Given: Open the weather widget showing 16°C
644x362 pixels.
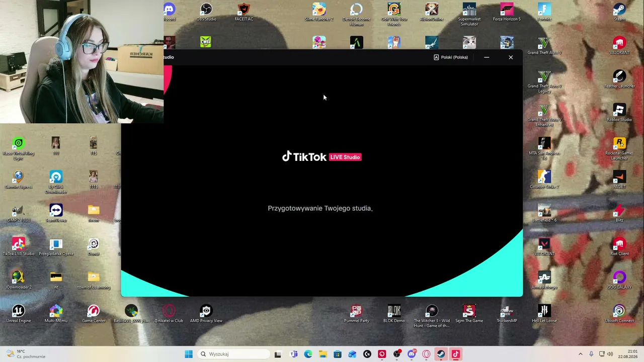Looking at the screenshot, I should click(25, 354).
